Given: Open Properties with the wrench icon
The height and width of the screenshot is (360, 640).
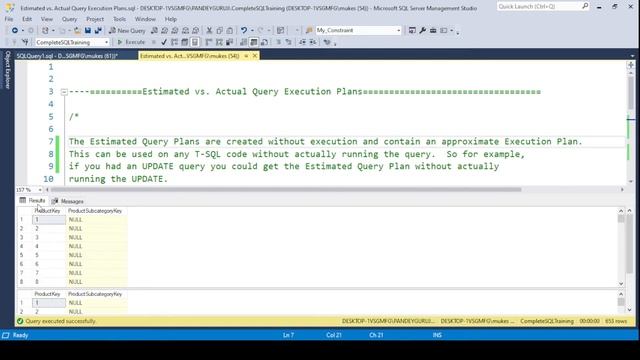Looking at the screenshot, I should pos(422,31).
